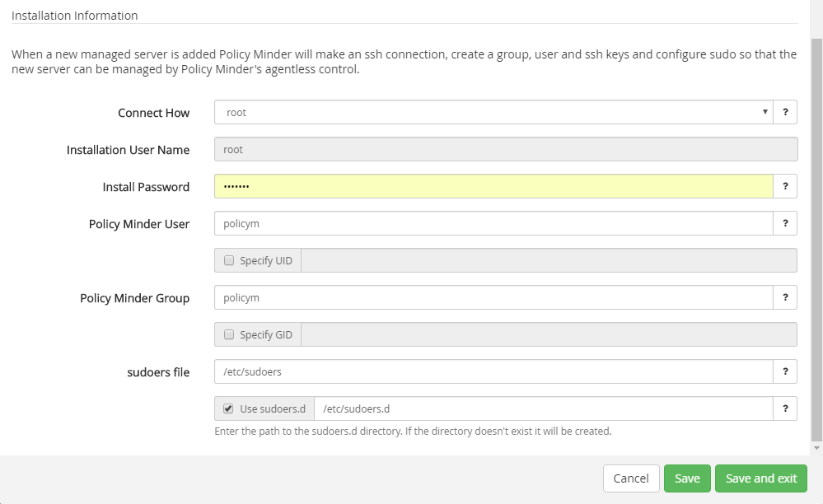Show help for sudoers.d directory path
The height and width of the screenshot is (504, 823).
(785, 408)
